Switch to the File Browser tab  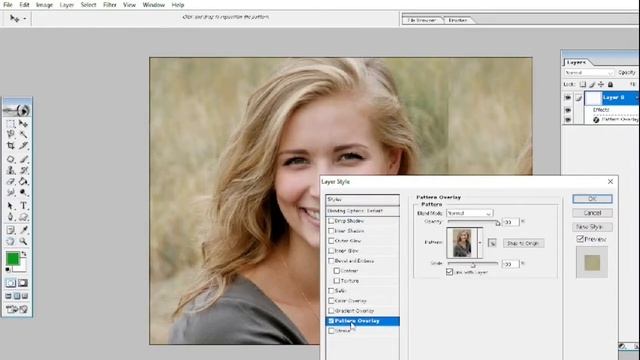point(422,20)
